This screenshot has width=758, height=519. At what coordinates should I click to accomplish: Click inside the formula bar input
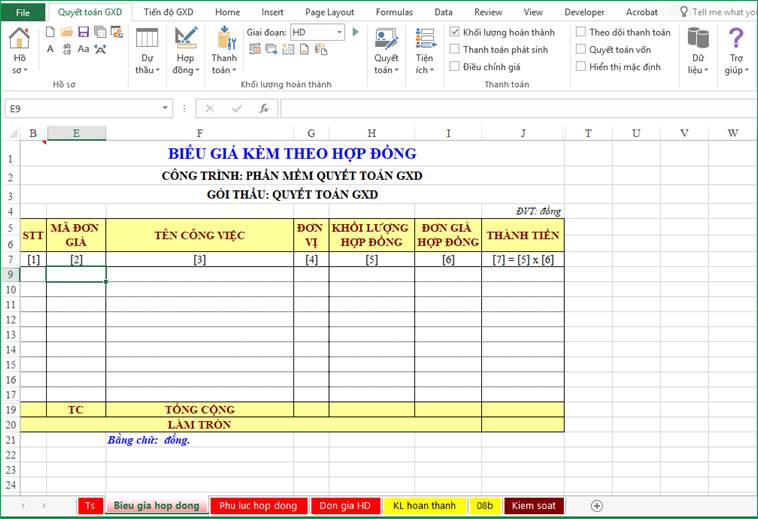pyautogui.click(x=500, y=108)
